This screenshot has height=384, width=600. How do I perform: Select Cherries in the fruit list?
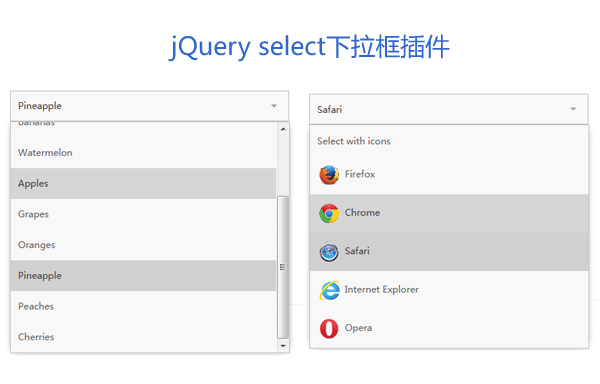[143, 337]
